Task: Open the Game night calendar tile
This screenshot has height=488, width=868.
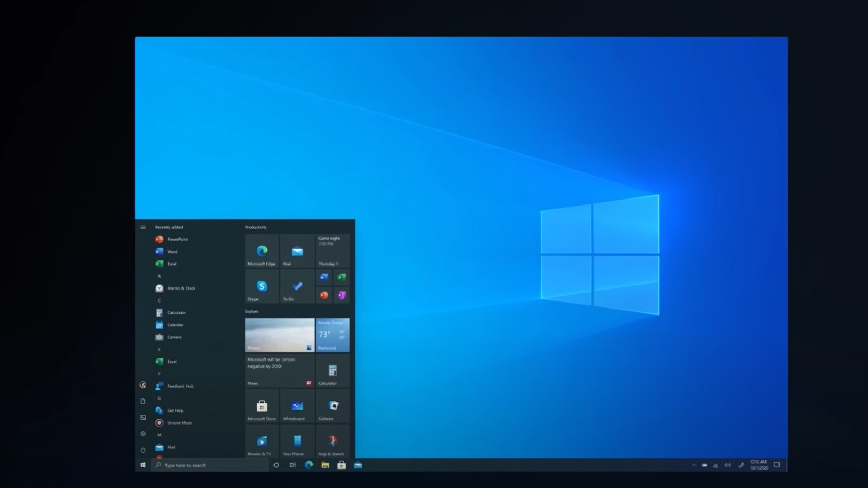Action: [333, 251]
